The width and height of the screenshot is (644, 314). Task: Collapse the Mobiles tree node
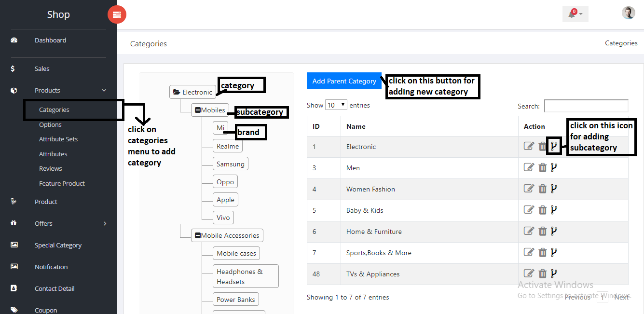click(x=198, y=110)
